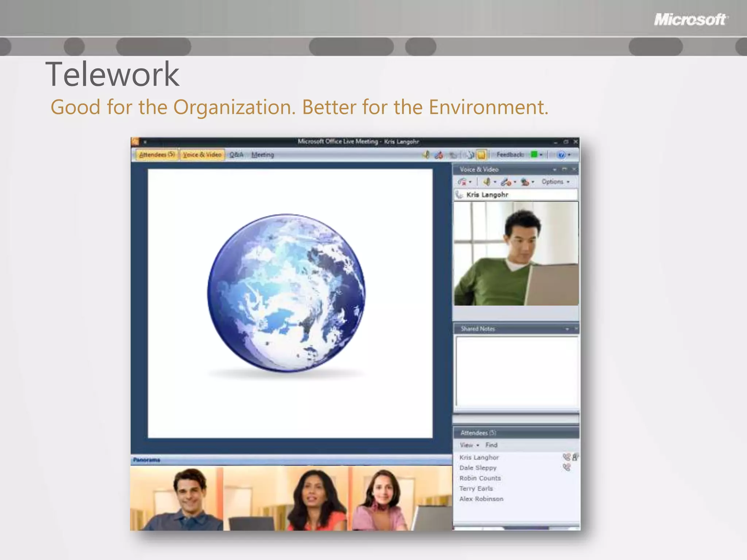This screenshot has width=747, height=560.
Task: Select attendee Robin Counts
Action: point(480,478)
